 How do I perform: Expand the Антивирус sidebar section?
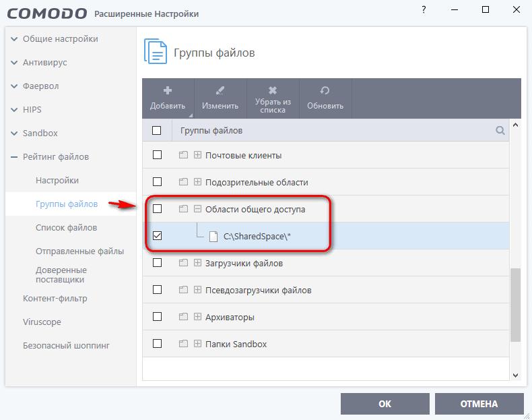tap(15, 63)
